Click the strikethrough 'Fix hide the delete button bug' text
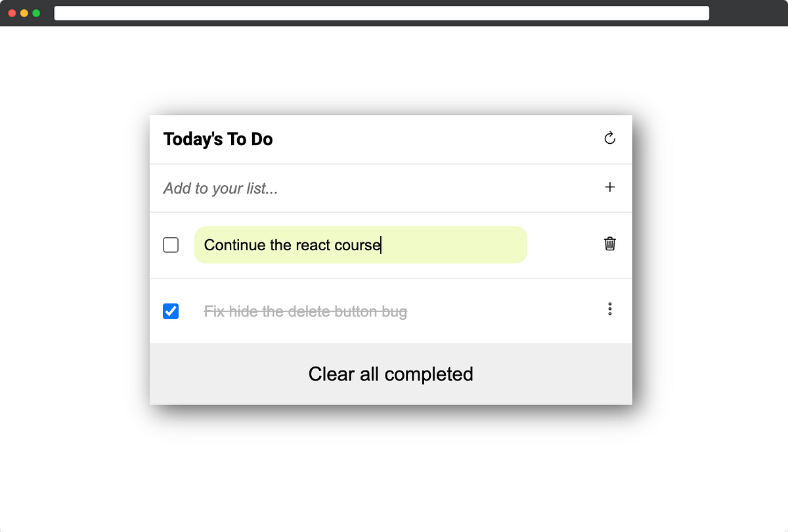Image resolution: width=788 pixels, height=532 pixels. pos(305,311)
